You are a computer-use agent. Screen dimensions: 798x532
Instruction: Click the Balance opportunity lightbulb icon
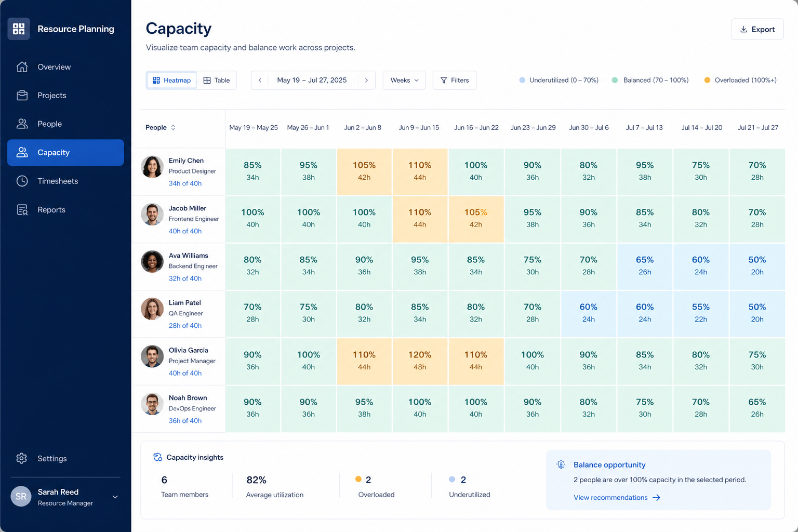coord(561,464)
